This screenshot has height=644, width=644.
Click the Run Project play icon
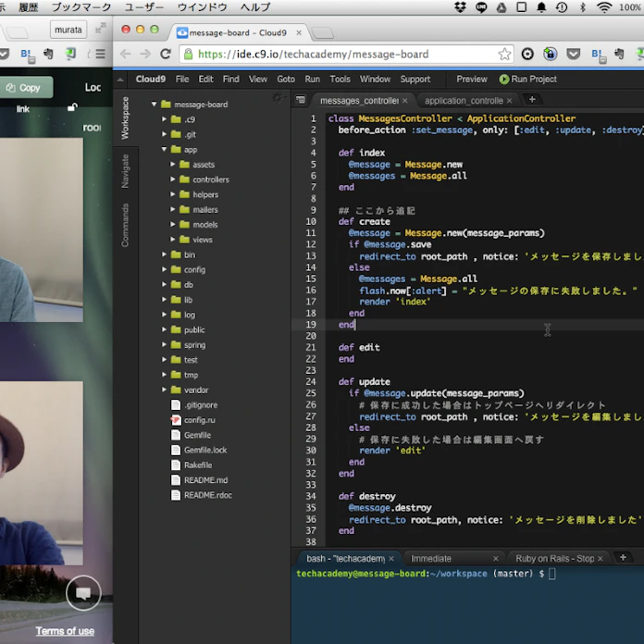click(504, 80)
